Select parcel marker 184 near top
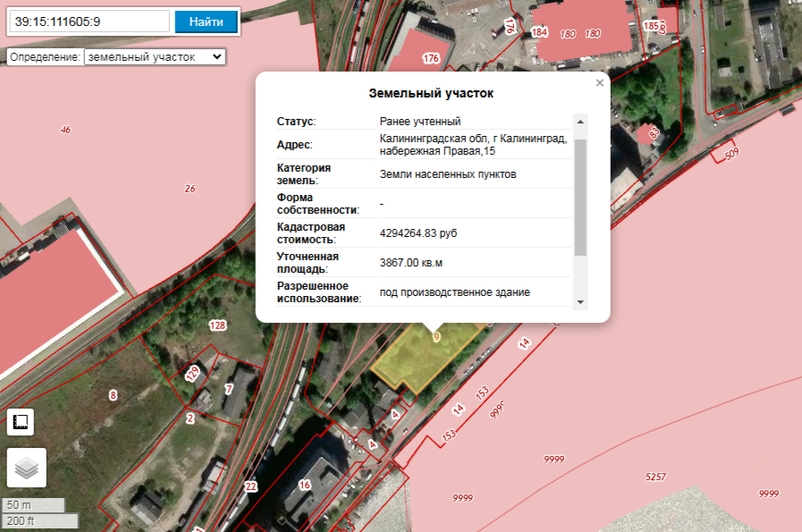This screenshot has height=532, width=802. (539, 33)
